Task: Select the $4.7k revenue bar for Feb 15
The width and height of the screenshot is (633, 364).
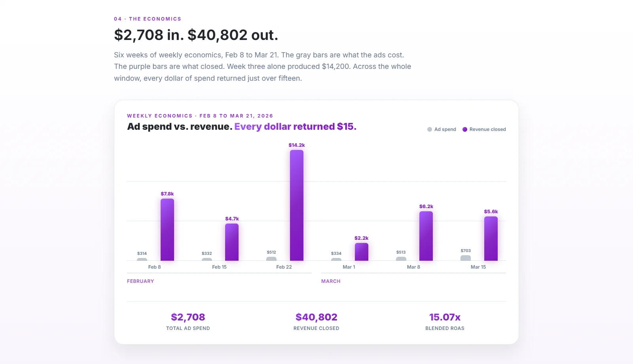Action: click(232, 242)
